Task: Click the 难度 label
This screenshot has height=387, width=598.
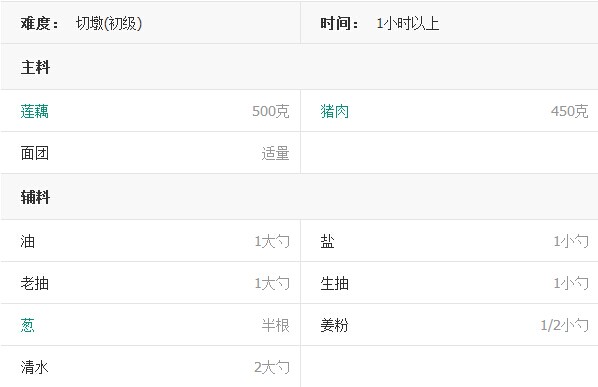Action: point(39,24)
